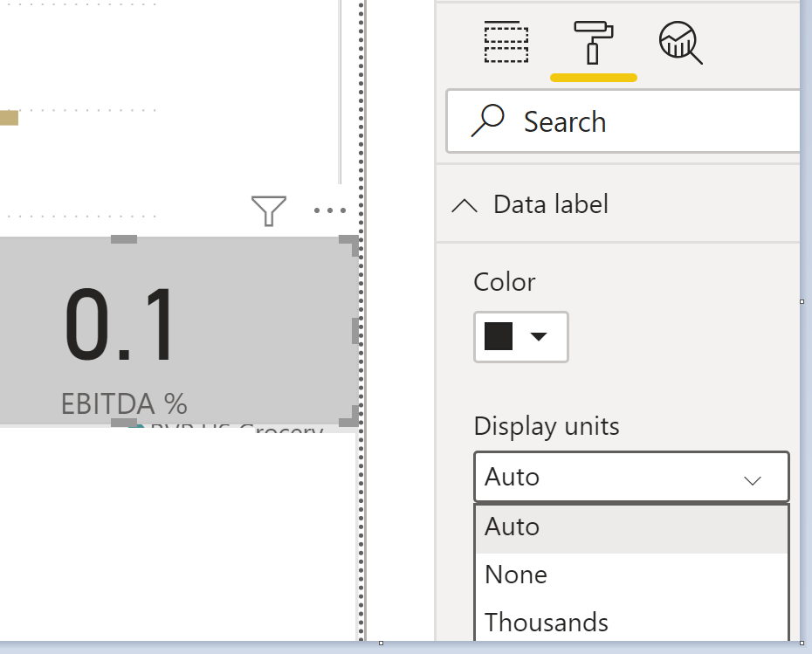This screenshot has width=812, height=654.
Task: Open the card's More options ellipsis
Action: tap(330, 210)
